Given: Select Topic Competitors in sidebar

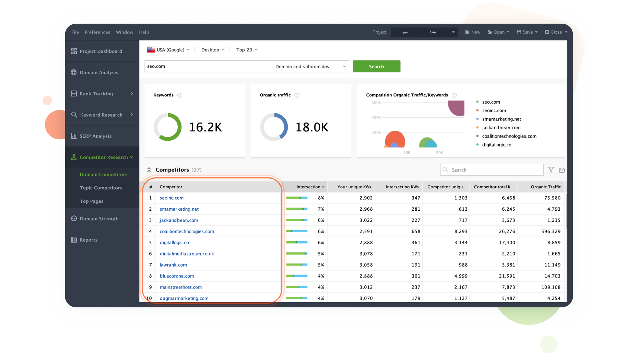Looking at the screenshot, I should 101,188.
